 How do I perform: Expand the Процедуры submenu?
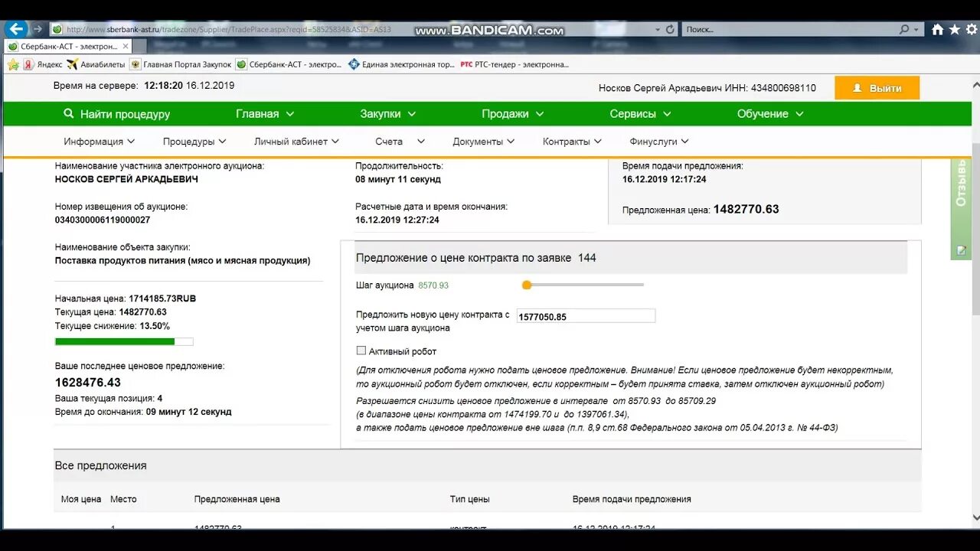click(x=194, y=142)
